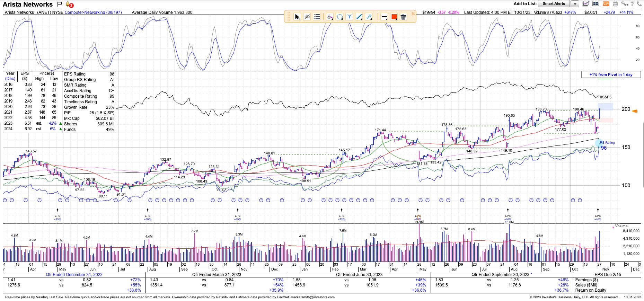Screen dimensions: 644x301
Task: Pick the text annotation tool
Action: click(349, 17)
